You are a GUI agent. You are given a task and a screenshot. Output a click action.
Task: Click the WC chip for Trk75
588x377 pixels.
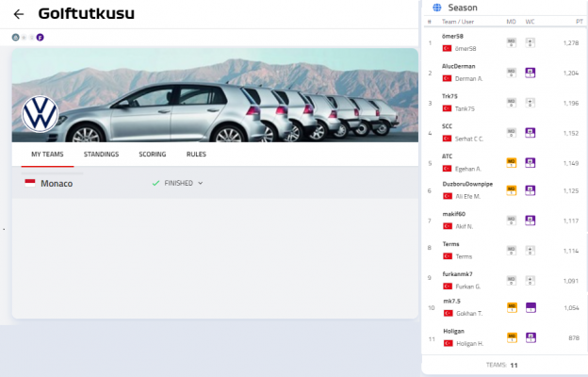click(x=530, y=103)
